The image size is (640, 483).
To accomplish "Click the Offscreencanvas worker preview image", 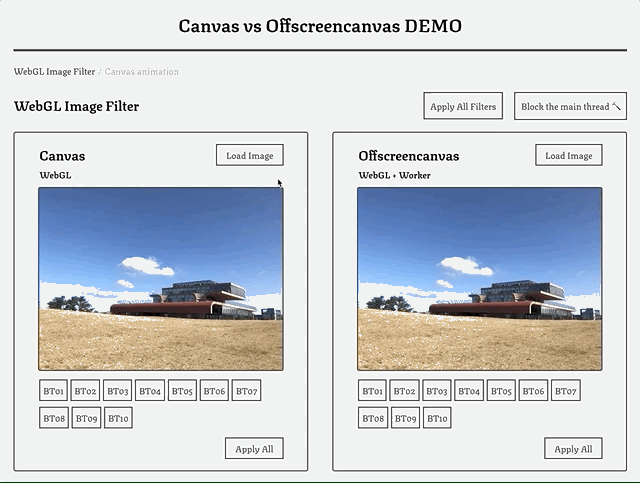I will (479, 279).
